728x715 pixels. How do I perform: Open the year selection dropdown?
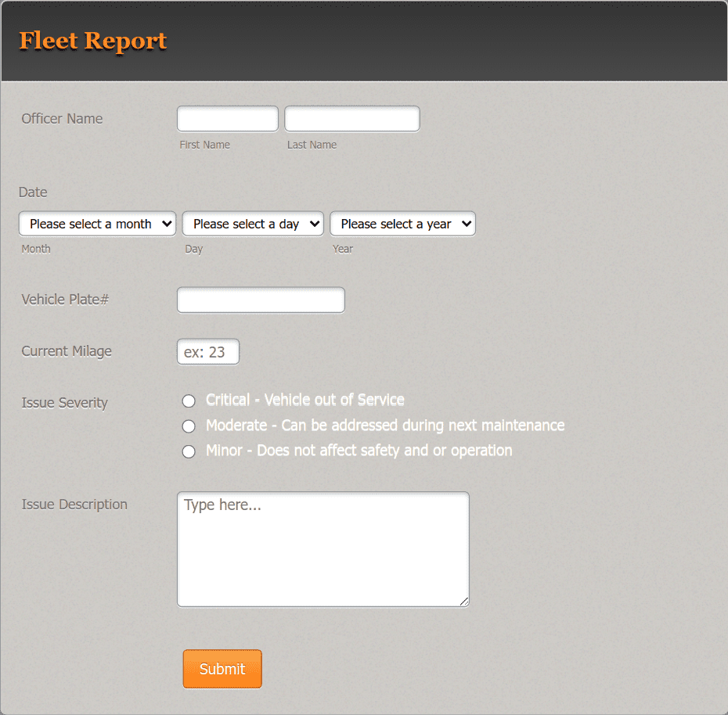(402, 224)
